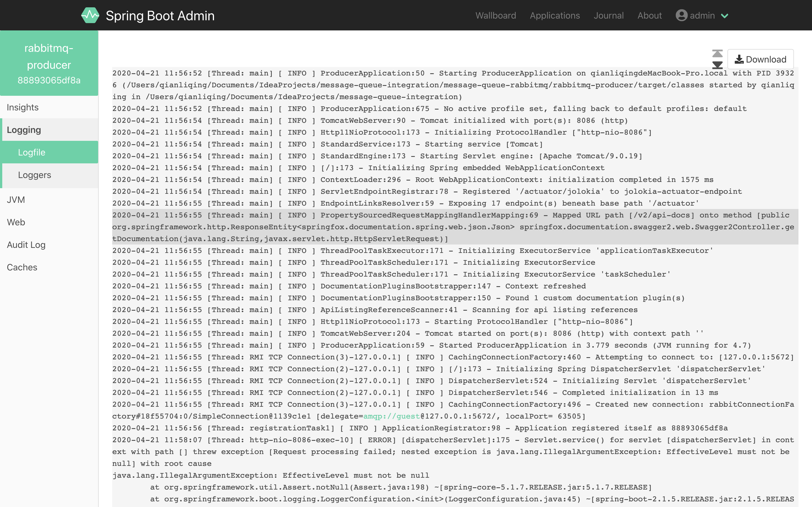The height and width of the screenshot is (507, 812).
Task: Go to the Applications page
Action: click(x=554, y=15)
